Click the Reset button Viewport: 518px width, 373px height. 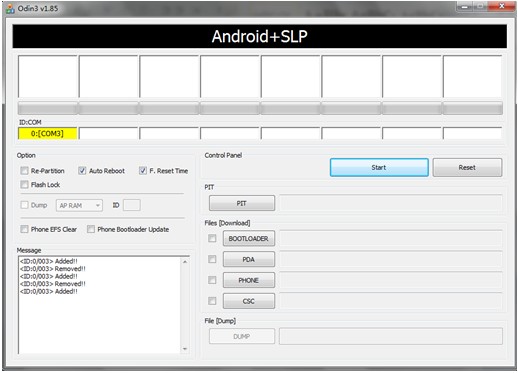point(467,167)
